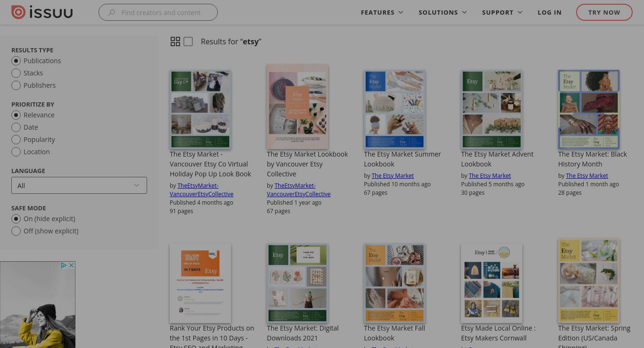Open Etsy Made Local Online cover
The image size is (644, 348).
(492, 283)
